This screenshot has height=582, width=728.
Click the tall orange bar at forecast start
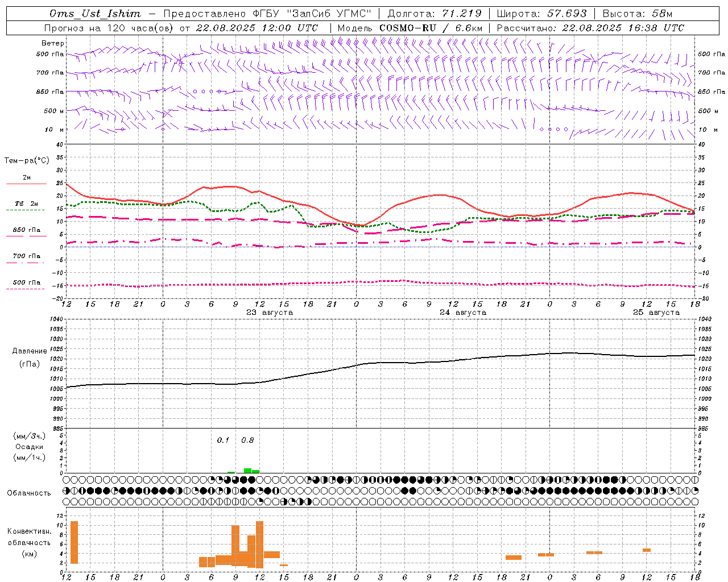click(74, 542)
